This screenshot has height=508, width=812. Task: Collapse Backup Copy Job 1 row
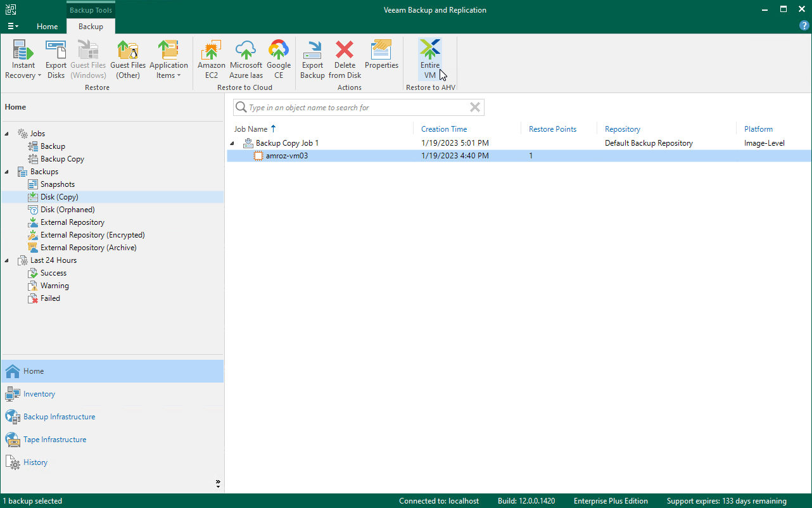pyautogui.click(x=232, y=143)
